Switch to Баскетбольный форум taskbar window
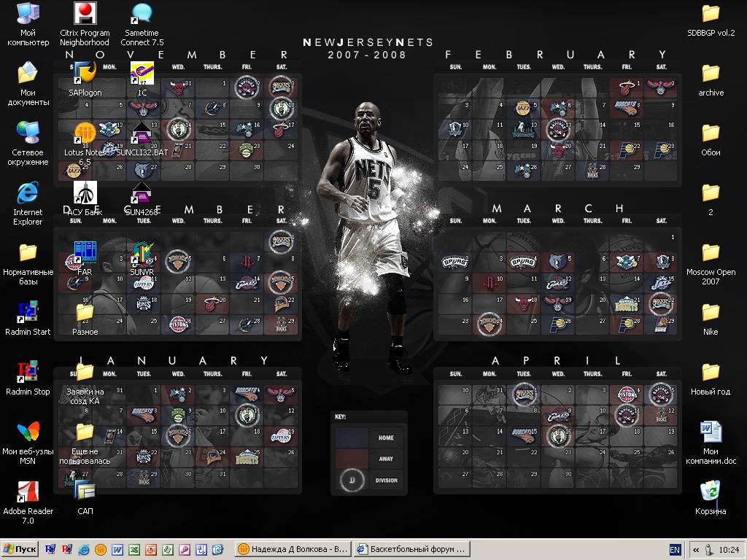Viewport: 747px width, 560px height. click(413, 549)
